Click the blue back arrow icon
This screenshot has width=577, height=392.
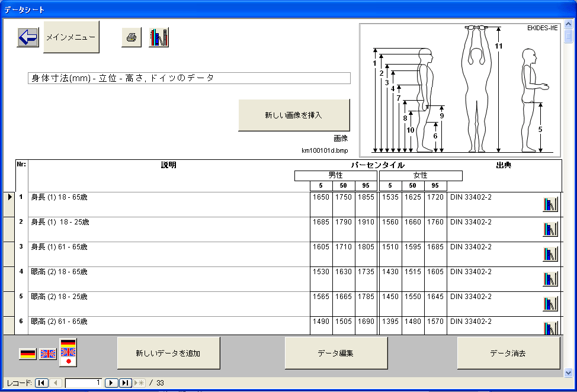pos(28,38)
